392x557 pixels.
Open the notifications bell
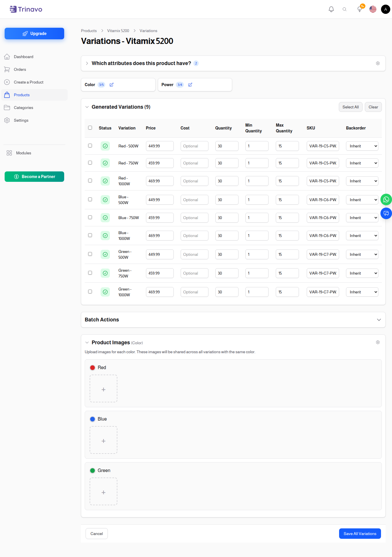tap(331, 9)
